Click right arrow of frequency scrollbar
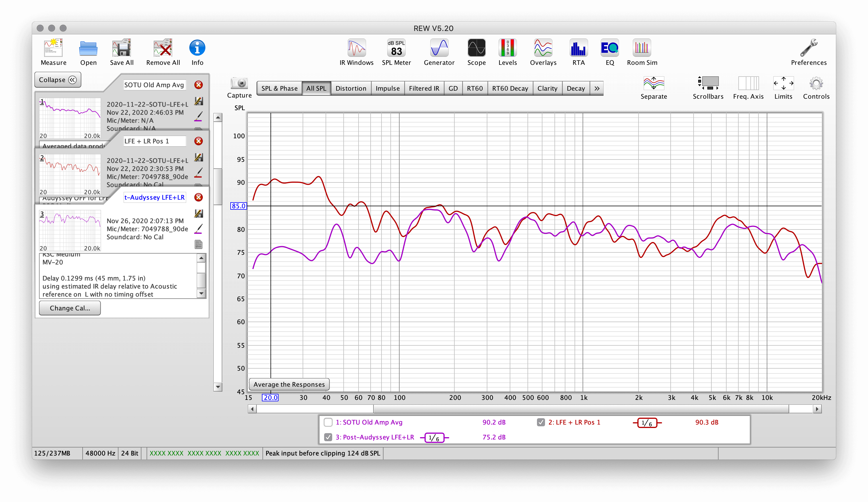Screen dimensions: 868x502 coord(817,409)
